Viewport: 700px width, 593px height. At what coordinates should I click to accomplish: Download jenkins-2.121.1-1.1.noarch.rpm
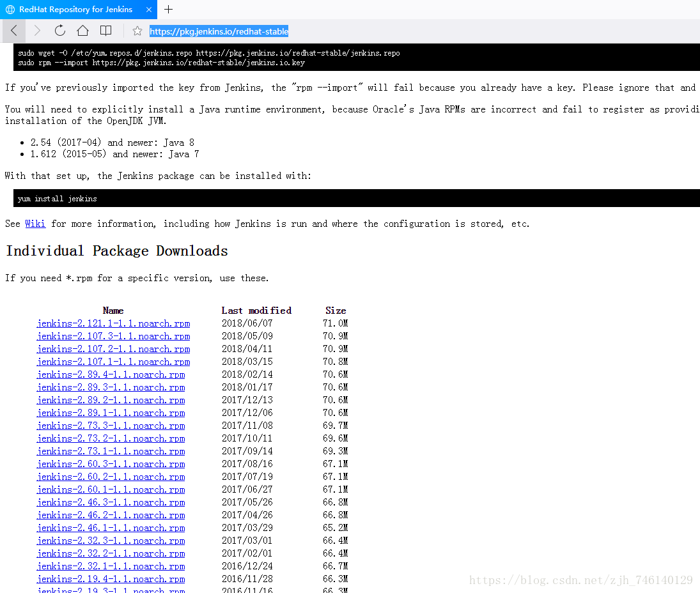(113, 323)
